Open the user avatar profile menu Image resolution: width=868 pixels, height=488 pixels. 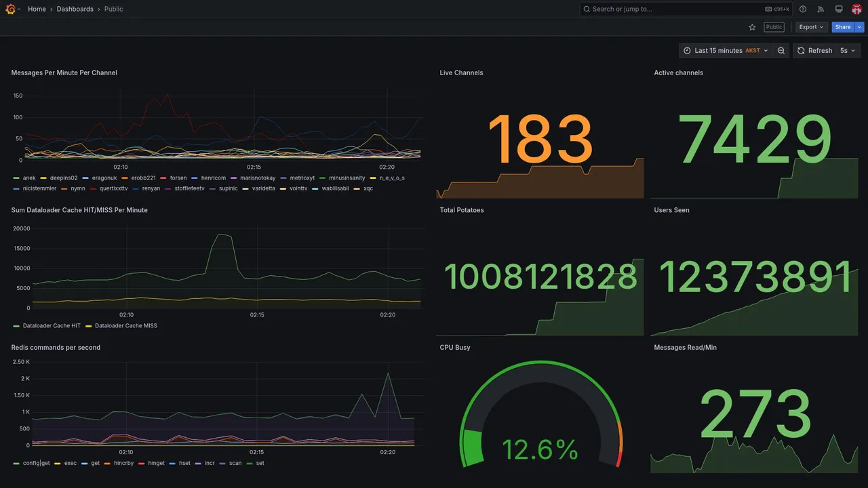(856, 9)
